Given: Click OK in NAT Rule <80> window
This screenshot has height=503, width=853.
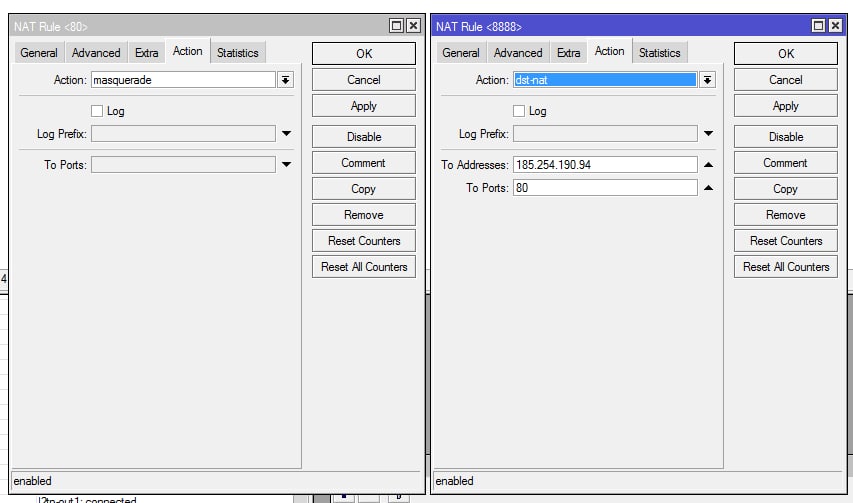Looking at the screenshot, I should tap(364, 54).
